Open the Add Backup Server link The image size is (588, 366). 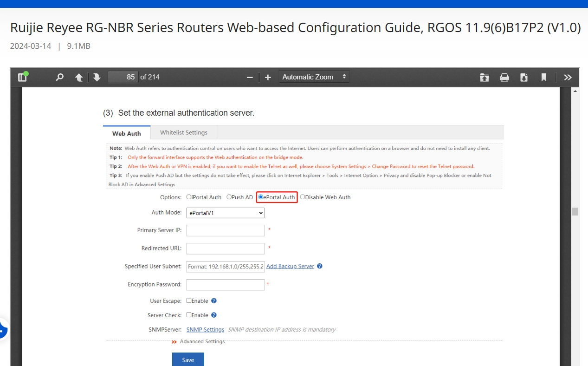[x=290, y=266]
